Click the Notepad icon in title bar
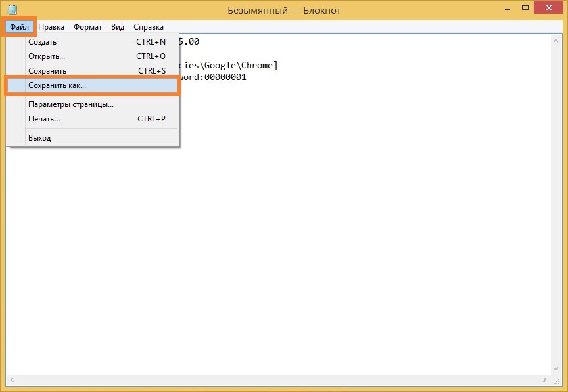568x392 pixels. 12,9
